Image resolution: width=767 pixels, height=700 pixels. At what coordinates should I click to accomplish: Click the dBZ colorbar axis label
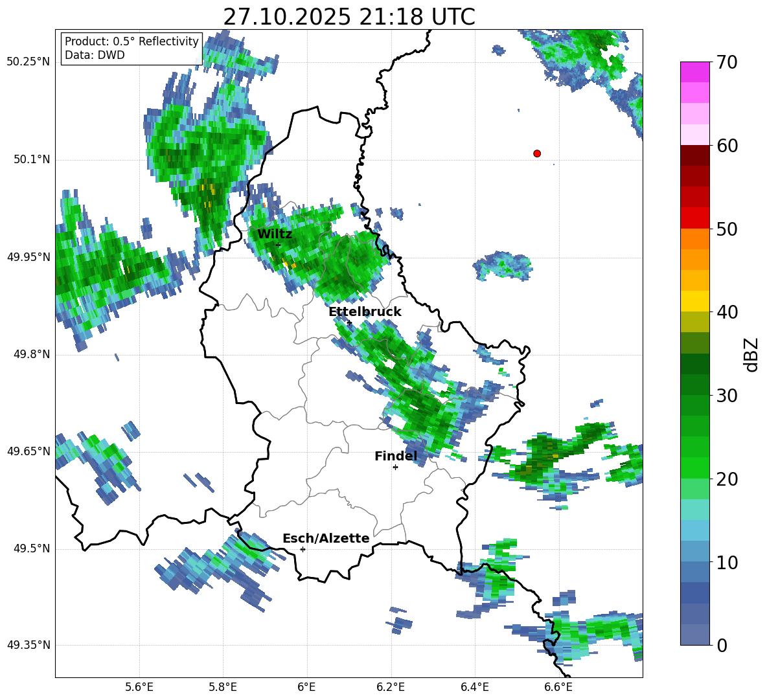coord(750,354)
